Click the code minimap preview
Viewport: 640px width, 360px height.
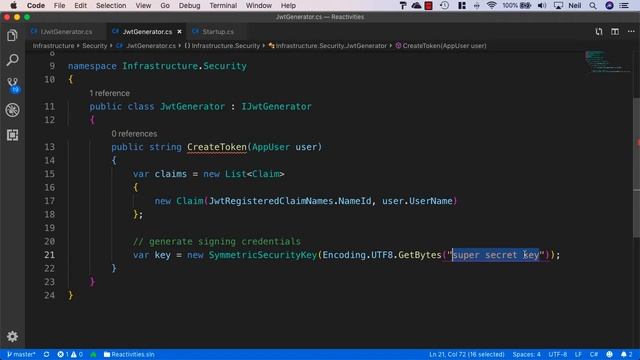tap(608, 62)
